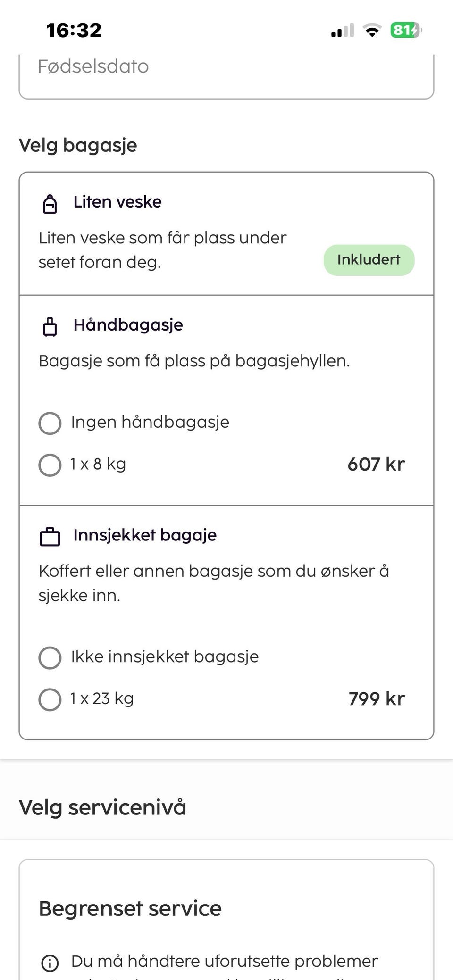Viewport: 453px width, 980px height.
Task: Tap the cellular signal bars icon
Action: [x=342, y=31]
